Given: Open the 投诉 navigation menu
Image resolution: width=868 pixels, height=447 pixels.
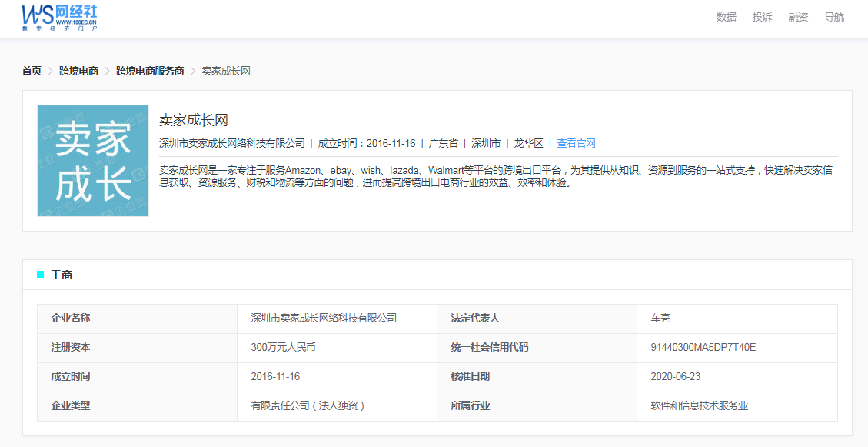Looking at the screenshot, I should coord(762,17).
